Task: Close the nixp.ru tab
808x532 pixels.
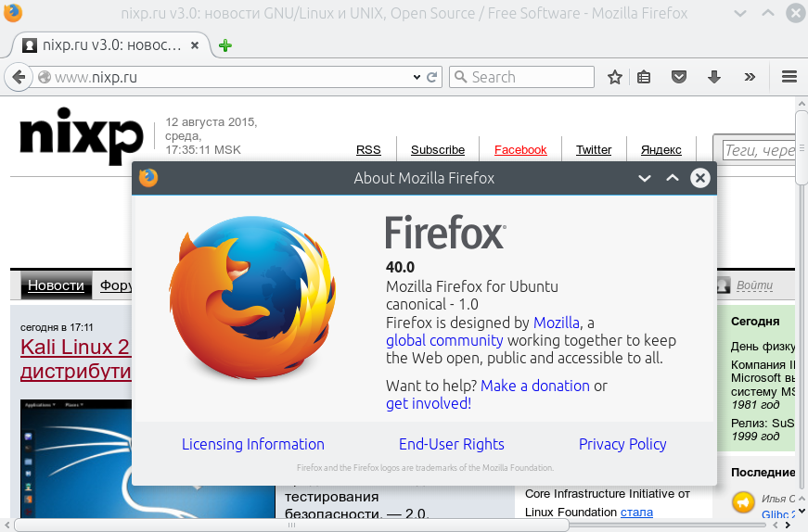Action: coord(195,45)
